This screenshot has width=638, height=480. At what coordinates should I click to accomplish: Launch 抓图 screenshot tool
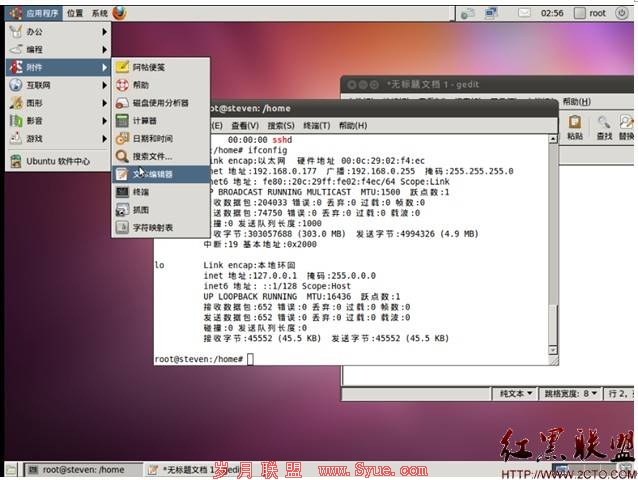pos(161,210)
